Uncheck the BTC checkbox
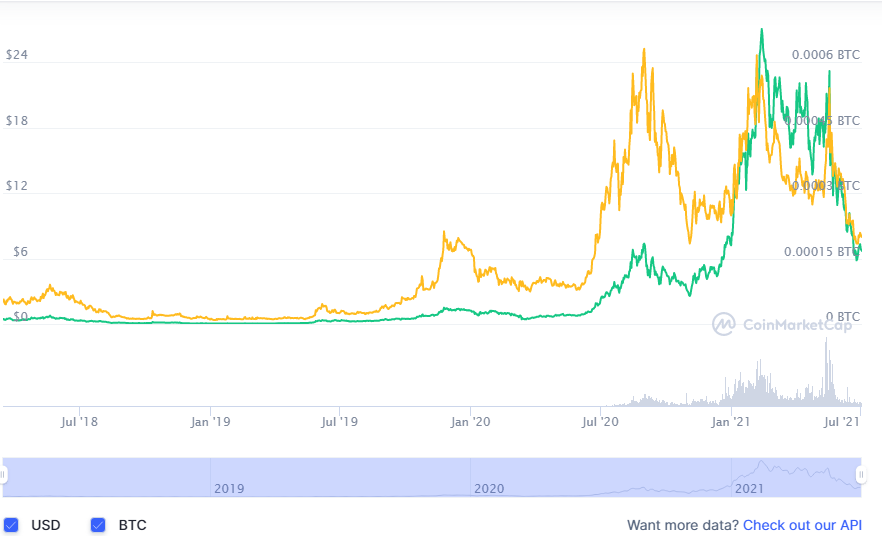Screen dimensions: 882x543 click(x=98, y=525)
